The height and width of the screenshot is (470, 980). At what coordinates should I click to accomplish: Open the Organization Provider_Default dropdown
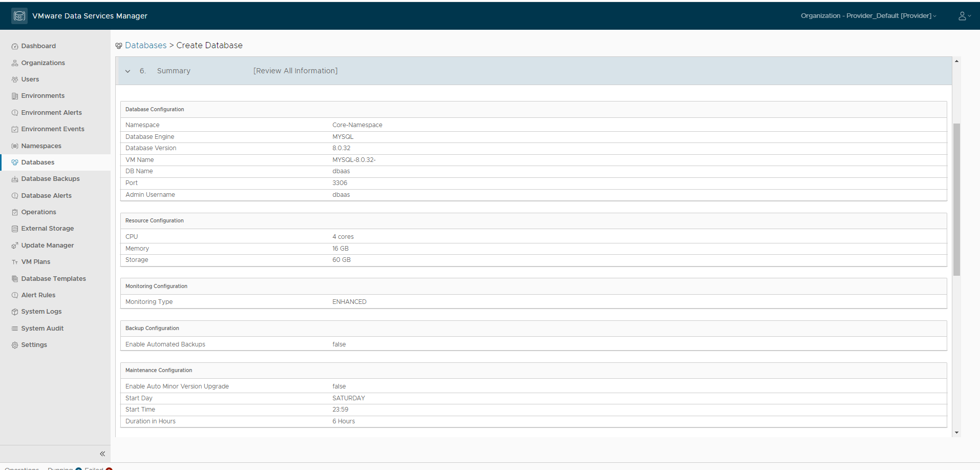coord(868,16)
